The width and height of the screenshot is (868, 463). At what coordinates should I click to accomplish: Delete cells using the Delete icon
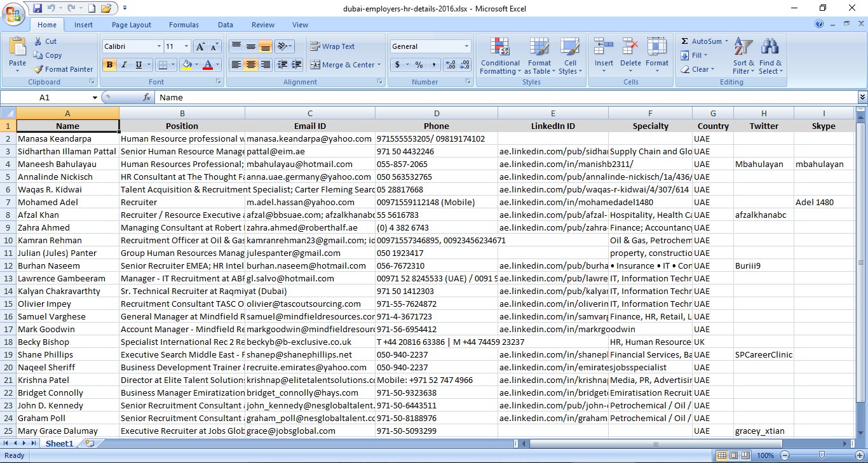tap(630, 47)
